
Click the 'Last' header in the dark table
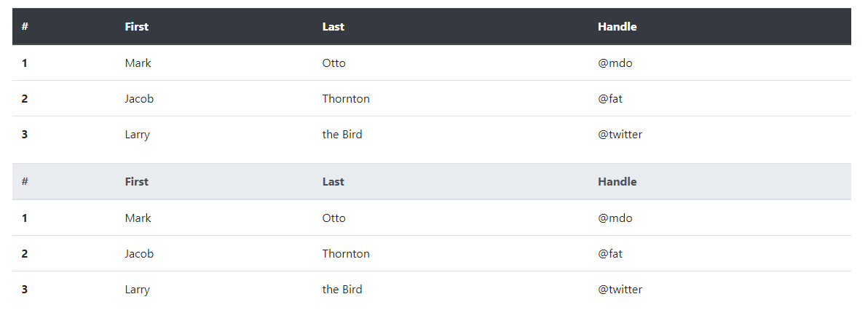[333, 27]
